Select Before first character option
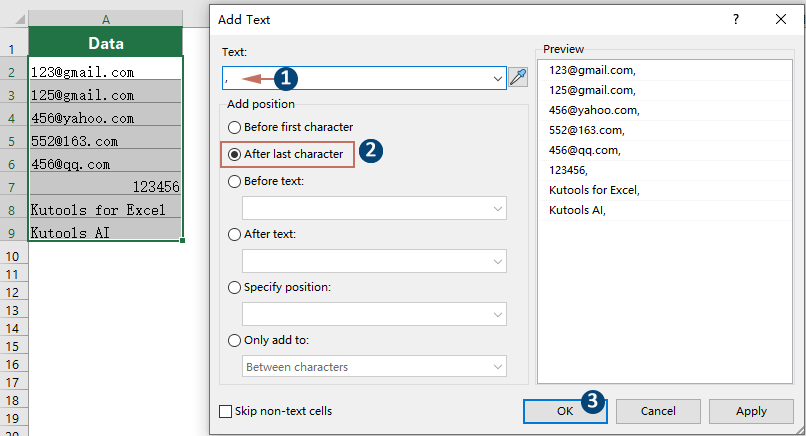This screenshot has width=806, height=436. tap(235, 127)
